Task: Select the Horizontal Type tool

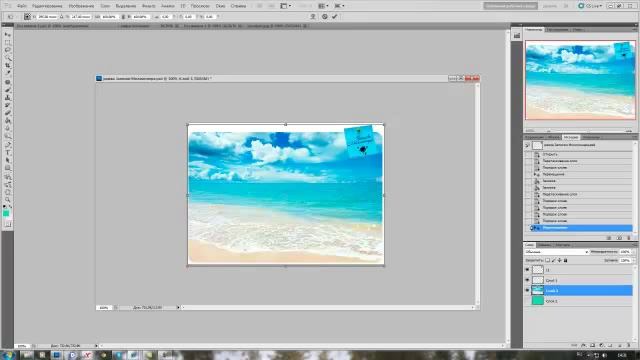Action: coord(8,153)
